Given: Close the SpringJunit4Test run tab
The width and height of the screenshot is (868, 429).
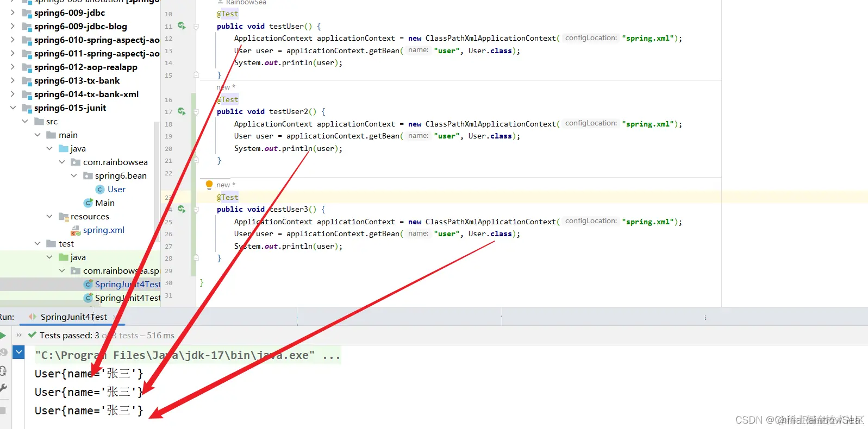Looking at the screenshot, I should coord(115,317).
